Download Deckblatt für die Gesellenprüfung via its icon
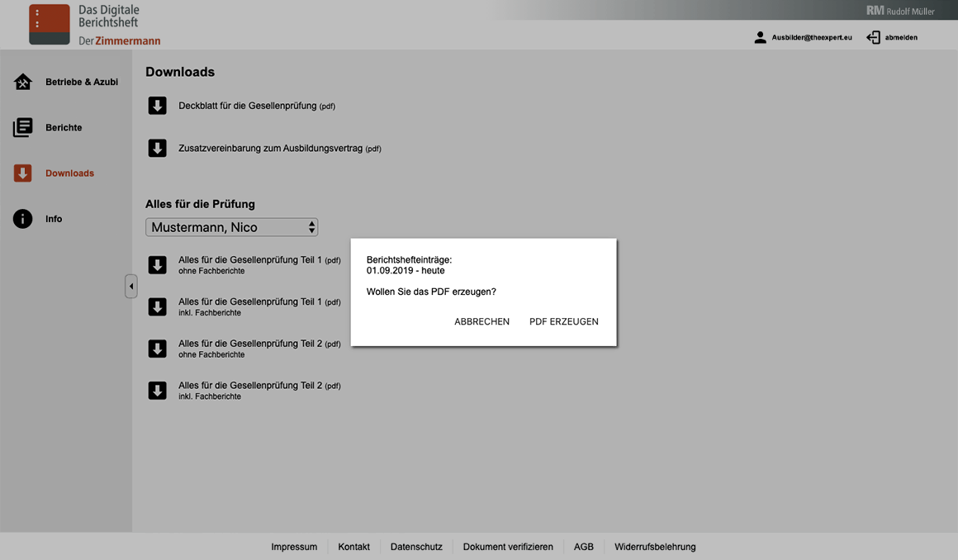The height and width of the screenshot is (560, 958). (x=157, y=106)
